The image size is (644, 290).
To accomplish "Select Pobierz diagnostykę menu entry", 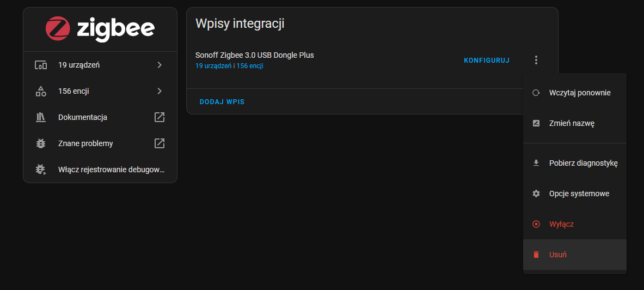I will click(574, 164).
